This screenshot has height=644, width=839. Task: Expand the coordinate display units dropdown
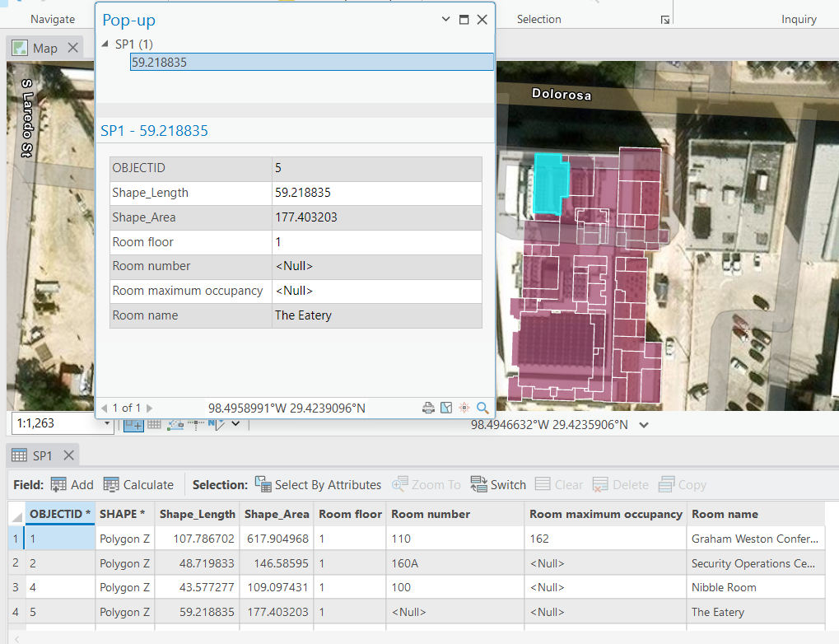[644, 425]
